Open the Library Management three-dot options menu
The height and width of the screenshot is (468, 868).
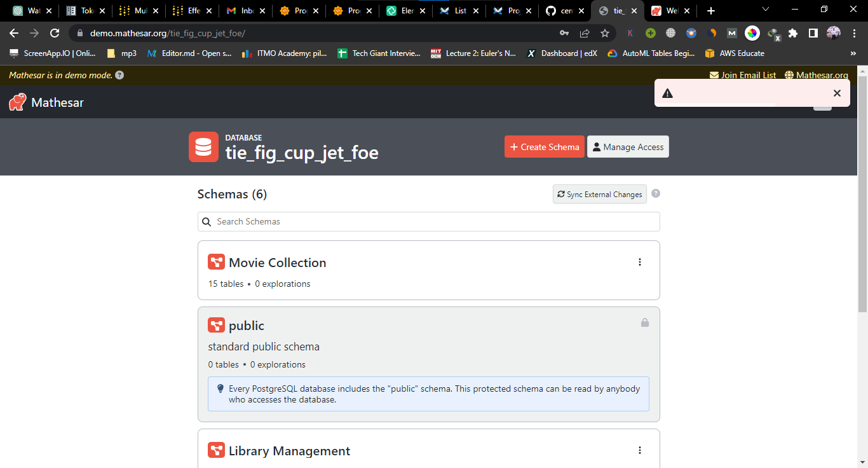click(640, 450)
